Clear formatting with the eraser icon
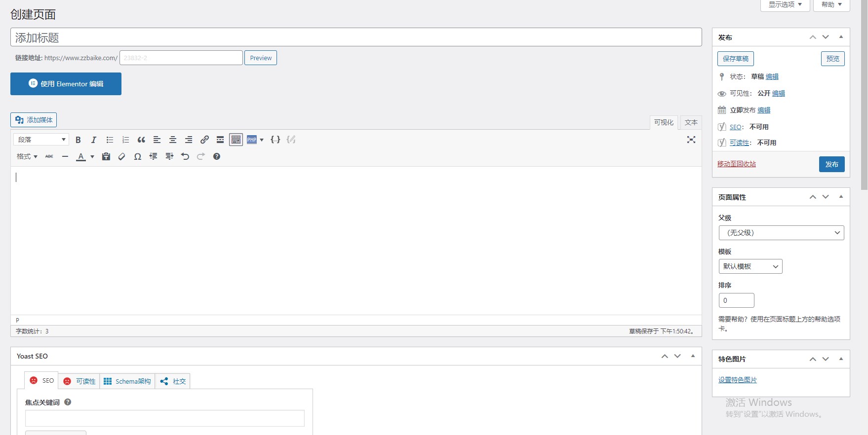 (x=122, y=157)
